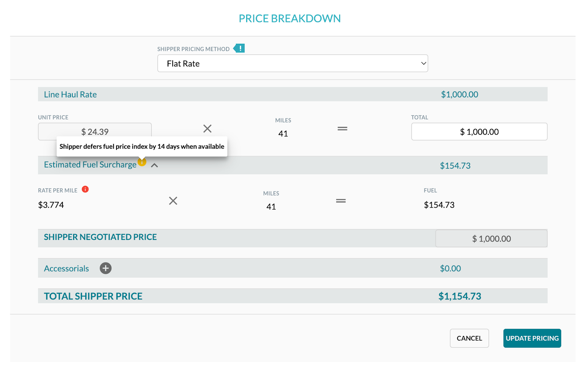Click the red info icon next to Rate Per Mile

85,189
